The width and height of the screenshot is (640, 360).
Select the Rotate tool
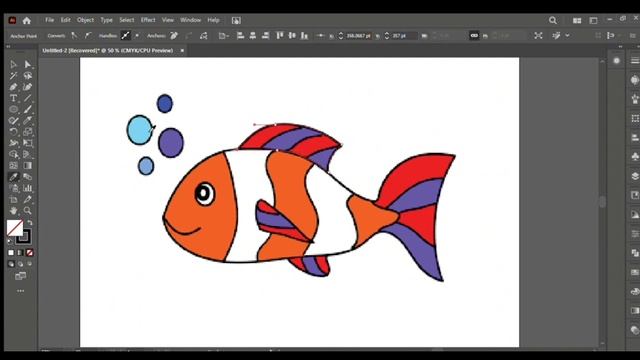pyautogui.click(x=13, y=132)
